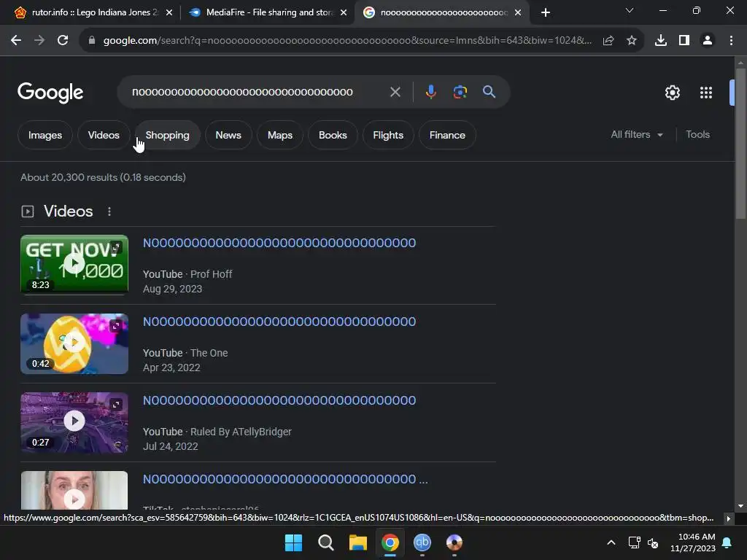
Task: Open the Google apps grid
Action: (706, 93)
